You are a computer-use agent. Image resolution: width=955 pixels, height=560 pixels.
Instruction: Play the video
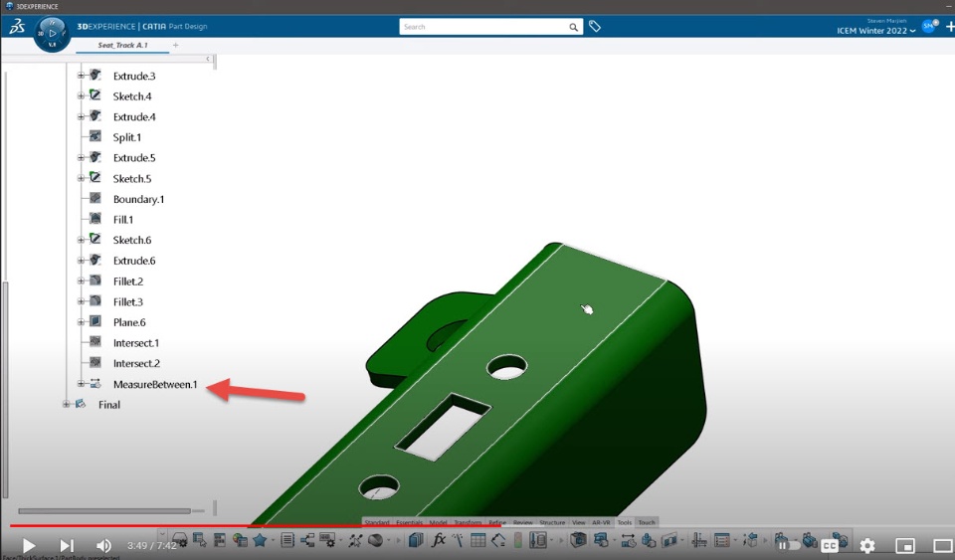click(28, 545)
